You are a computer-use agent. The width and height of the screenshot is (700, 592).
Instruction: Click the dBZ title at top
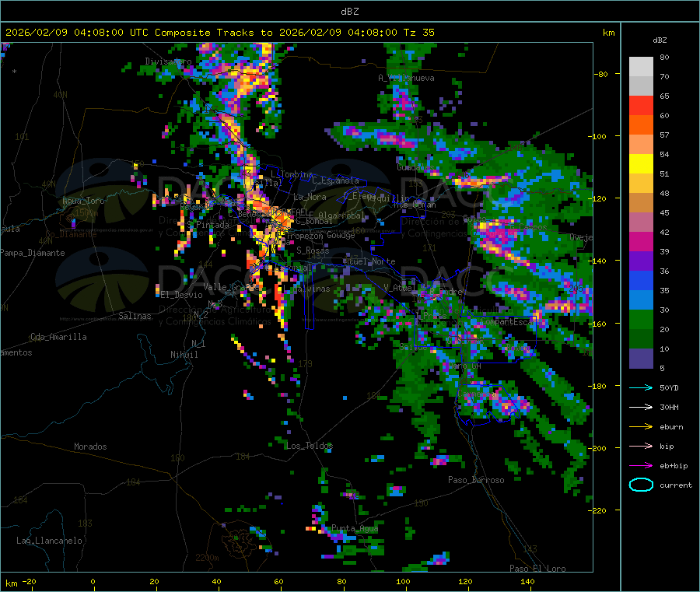click(x=349, y=12)
